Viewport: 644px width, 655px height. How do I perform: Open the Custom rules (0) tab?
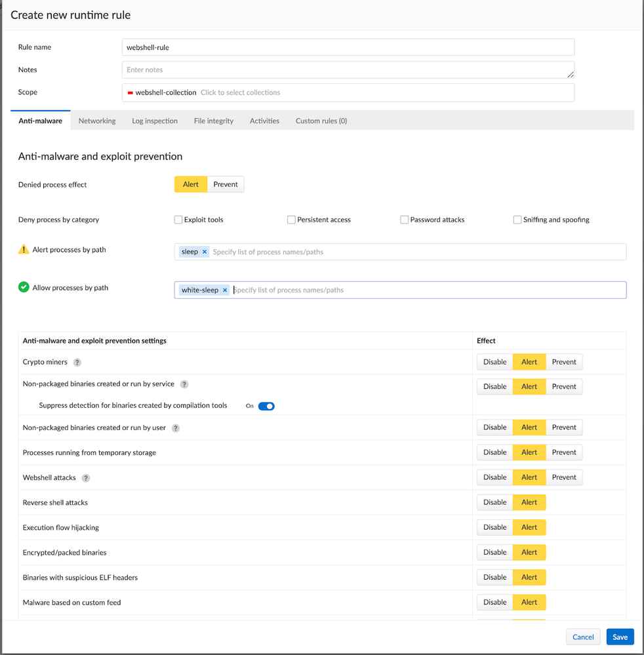coord(321,121)
